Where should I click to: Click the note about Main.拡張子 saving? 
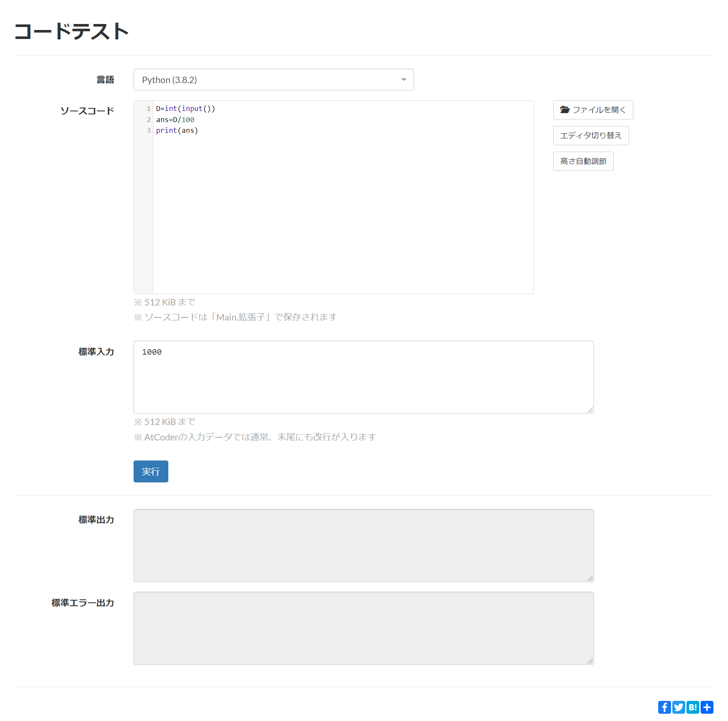tap(236, 317)
